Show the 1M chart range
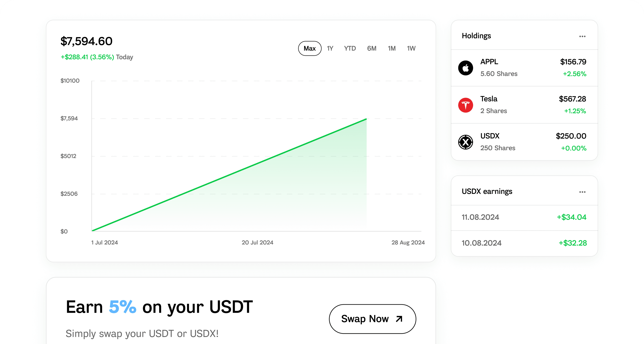 [x=392, y=48]
